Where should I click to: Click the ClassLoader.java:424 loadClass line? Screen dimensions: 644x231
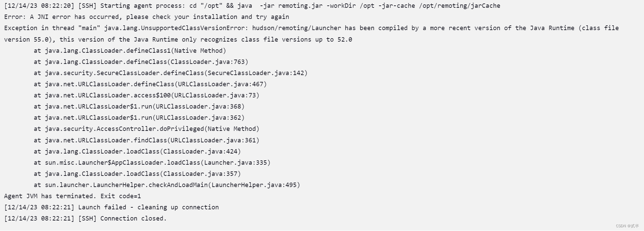137,152
